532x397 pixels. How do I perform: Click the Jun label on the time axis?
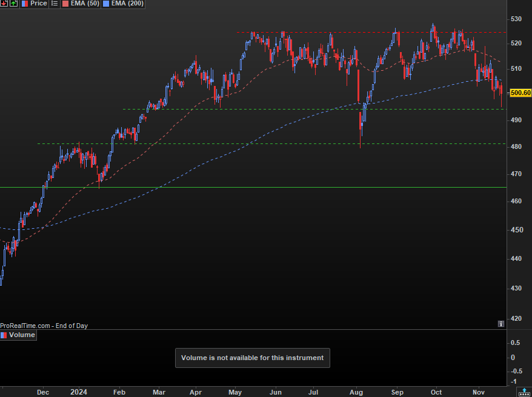pyautogui.click(x=276, y=392)
